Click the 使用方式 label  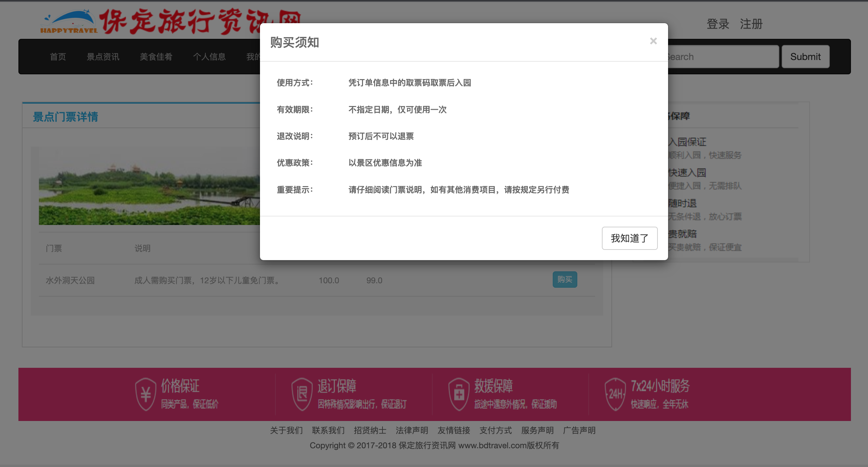(295, 82)
